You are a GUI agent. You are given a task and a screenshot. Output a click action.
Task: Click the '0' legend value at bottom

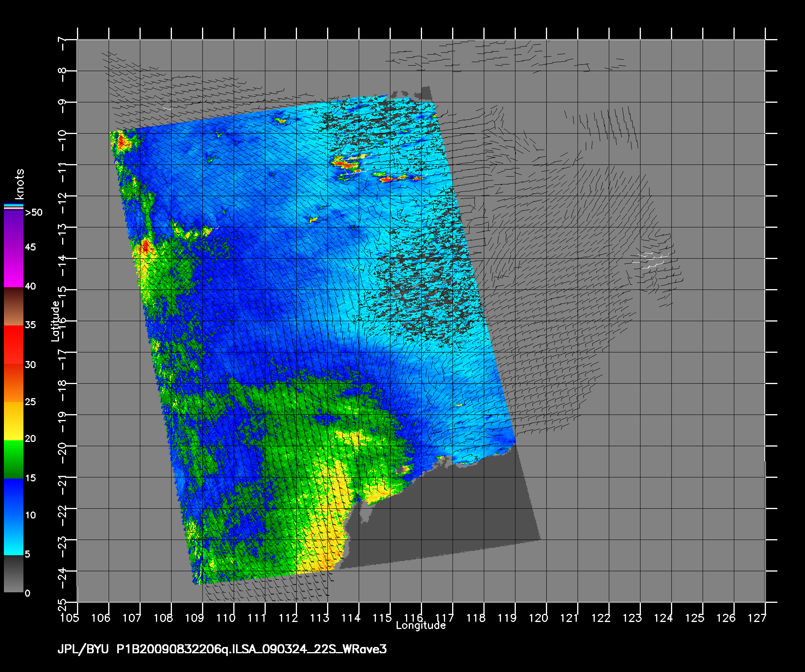tap(27, 593)
